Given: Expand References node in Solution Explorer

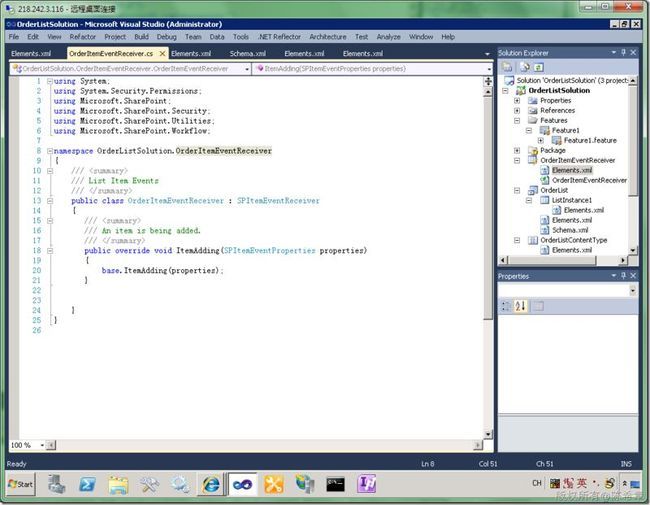Looking at the screenshot, I should [517, 110].
